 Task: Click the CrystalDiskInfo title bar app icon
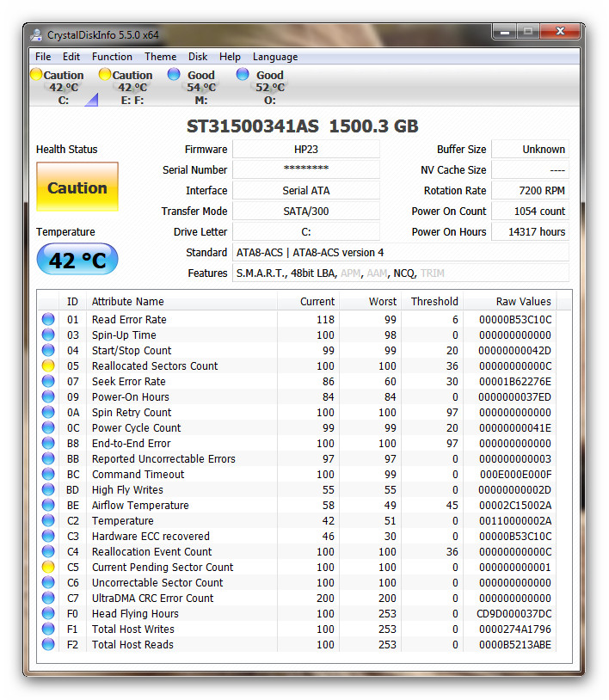click(36, 34)
